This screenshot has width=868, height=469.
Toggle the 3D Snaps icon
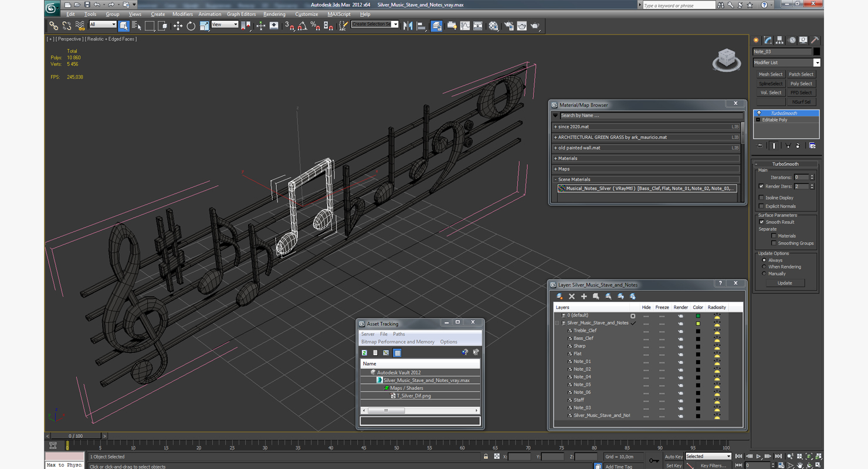pyautogui.click(x=289, y=26)
